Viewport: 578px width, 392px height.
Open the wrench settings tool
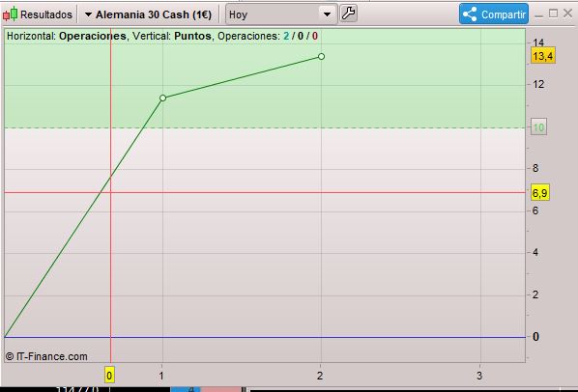[348, 14]
